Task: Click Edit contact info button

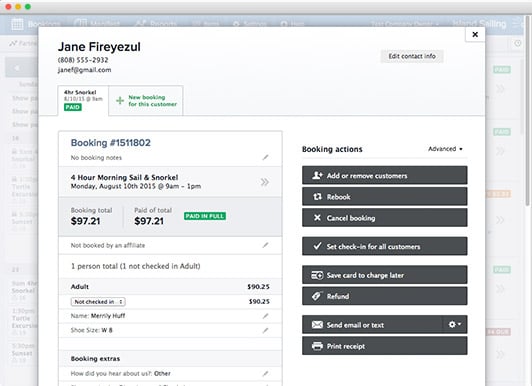Action: tap(412, 56)
